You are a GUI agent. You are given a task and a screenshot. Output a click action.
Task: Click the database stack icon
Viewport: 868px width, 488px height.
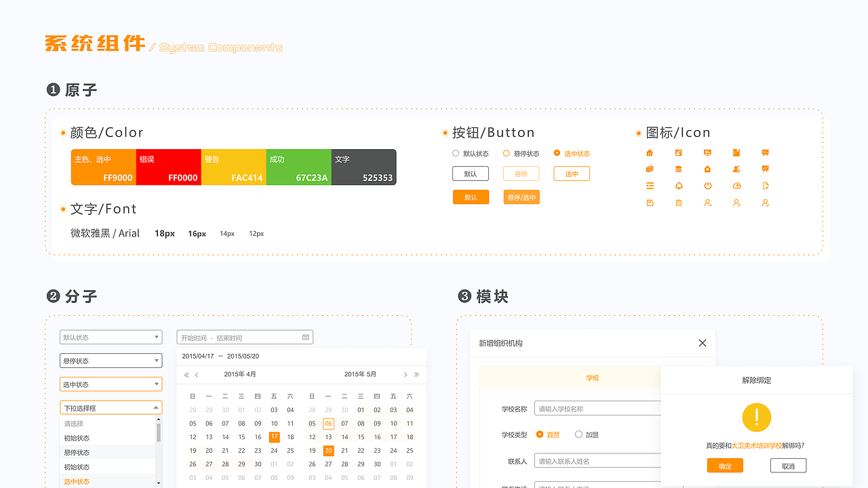coord(679,169)
